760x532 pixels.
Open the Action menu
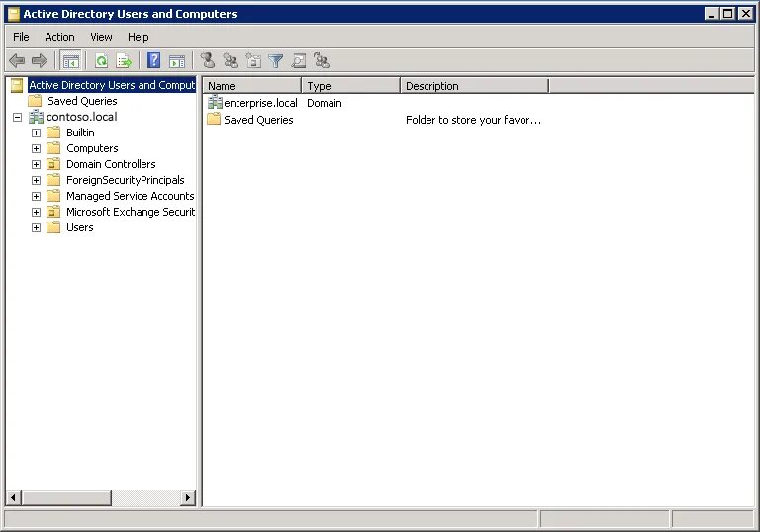click(x=59, y=37)
